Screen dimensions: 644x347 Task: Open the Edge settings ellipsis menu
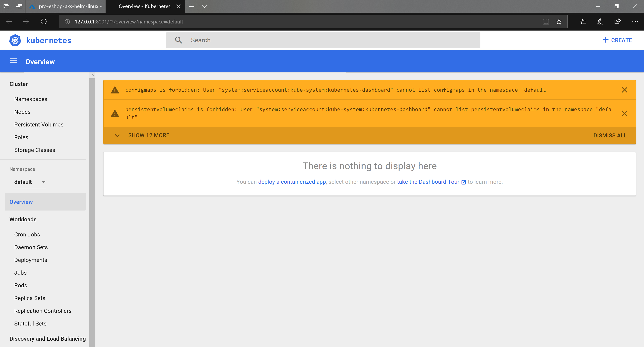(635, 21)
